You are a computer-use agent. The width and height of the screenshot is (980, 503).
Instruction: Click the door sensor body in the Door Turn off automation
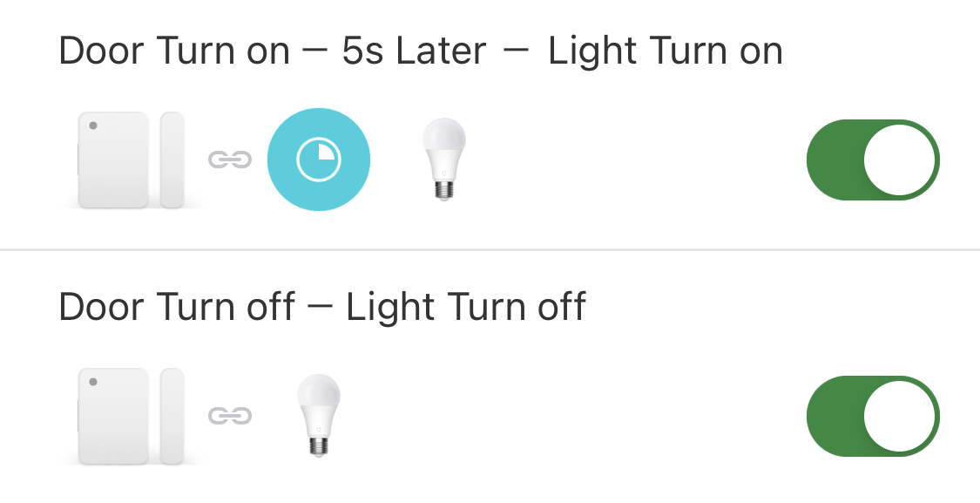pos(113,416)
